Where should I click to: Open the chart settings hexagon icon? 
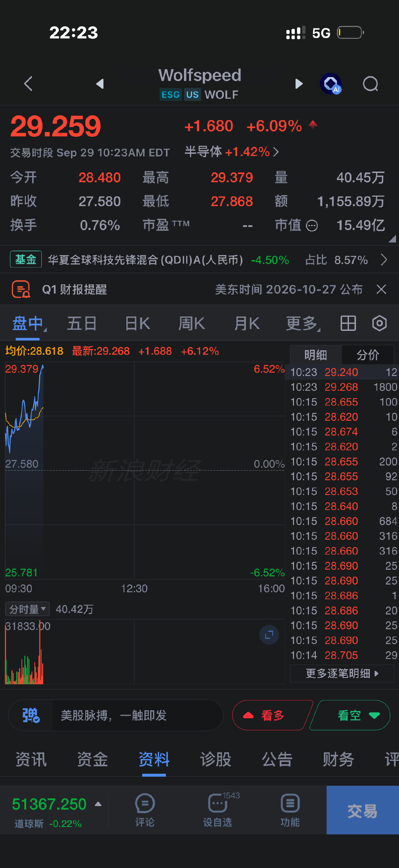coord(379,323)
